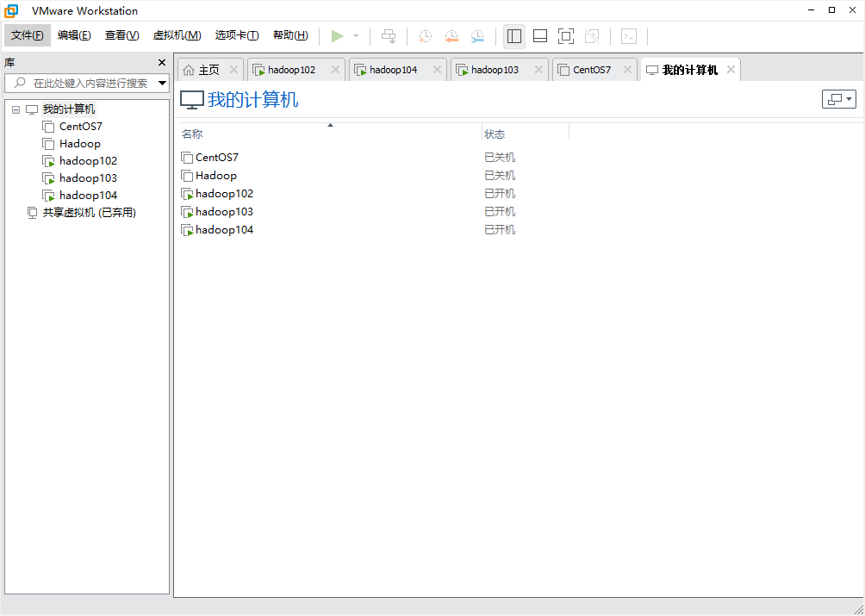
Task: Open the library search filter dropdown
Action: click(162, 84)
